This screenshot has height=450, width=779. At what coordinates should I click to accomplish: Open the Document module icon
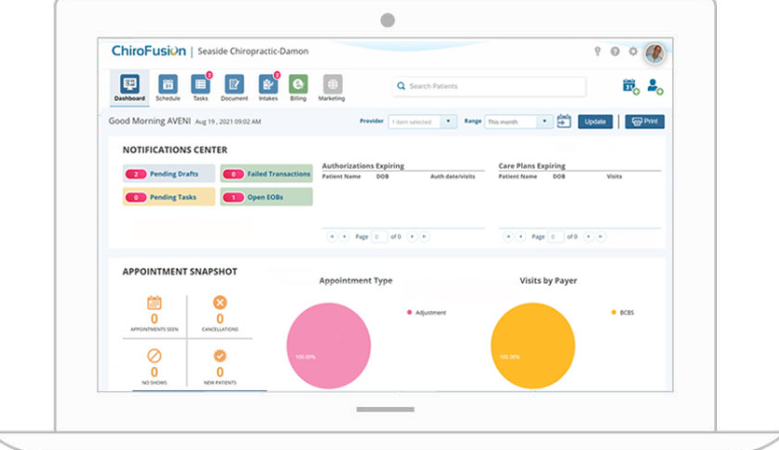click(234, 84)
